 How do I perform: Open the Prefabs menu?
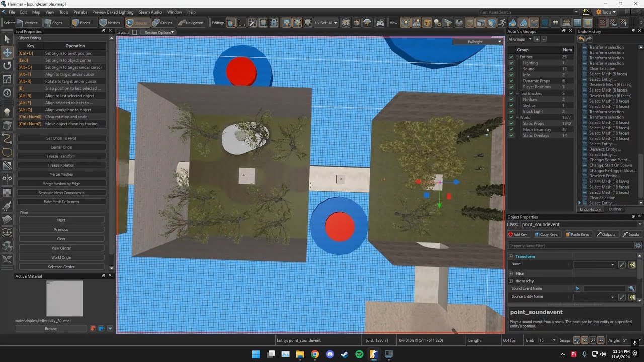coord(80,12)
